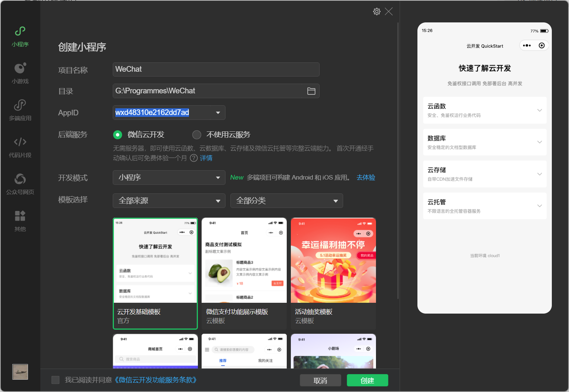Select the 推荐 / 我的关注 template thumbnail
Screen dimensions: 569x392
click(244, 351)
